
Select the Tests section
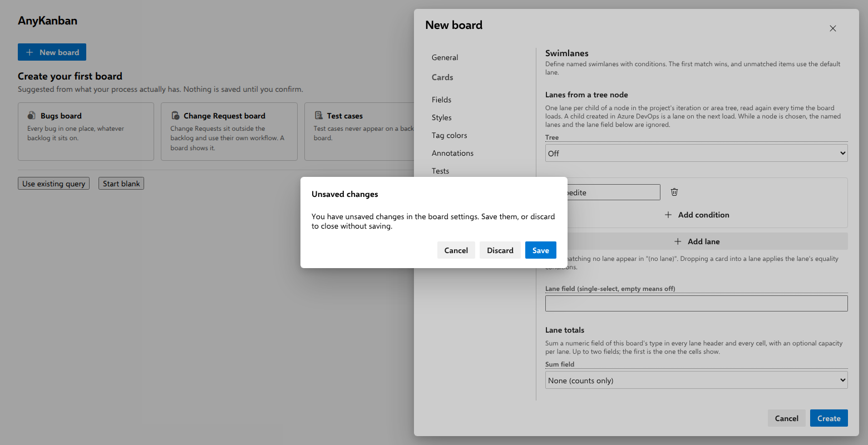441,171
